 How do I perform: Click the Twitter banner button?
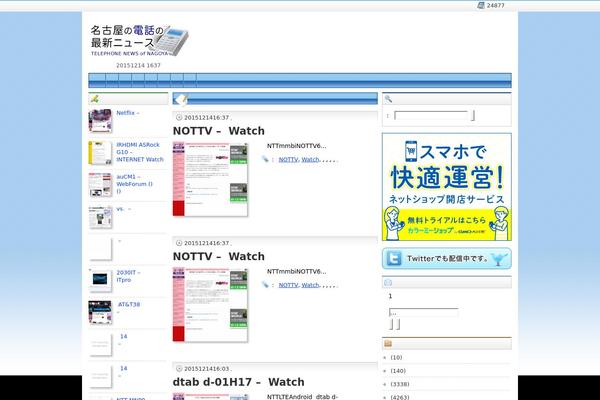pos(447,259)
